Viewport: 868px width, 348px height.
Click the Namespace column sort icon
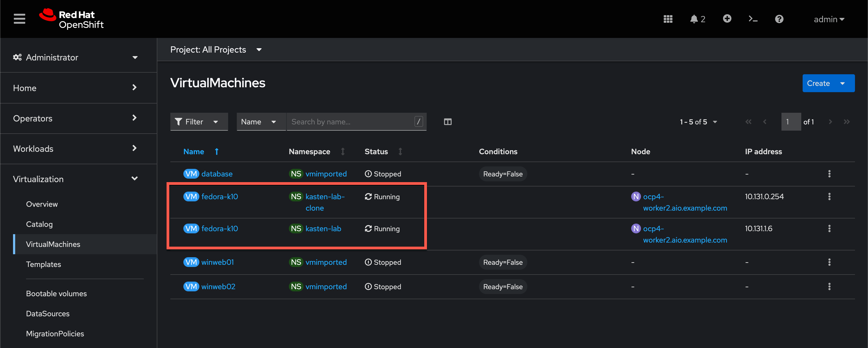click(x=343, y=152)
